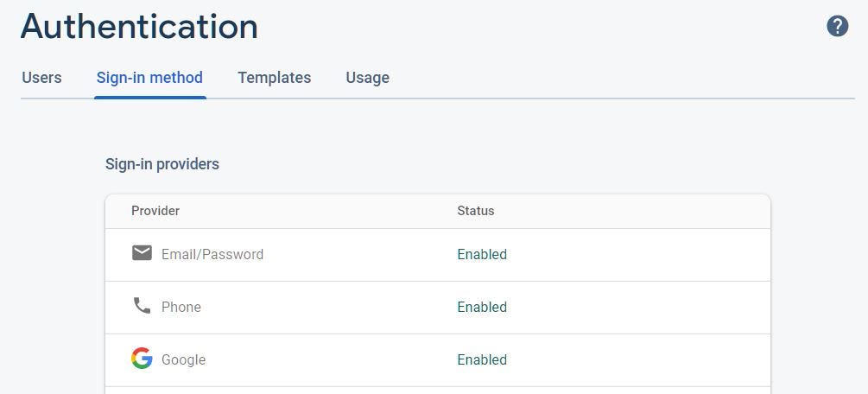868x394 pixels.
Task: Click Enabled status for Google
Action: [482, 359]
